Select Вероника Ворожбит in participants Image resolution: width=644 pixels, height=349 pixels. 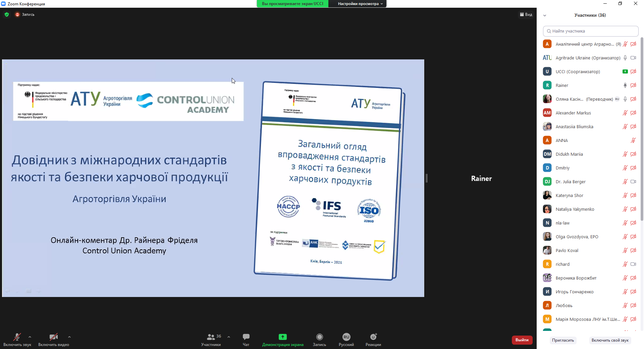click(x=590, y=278)
